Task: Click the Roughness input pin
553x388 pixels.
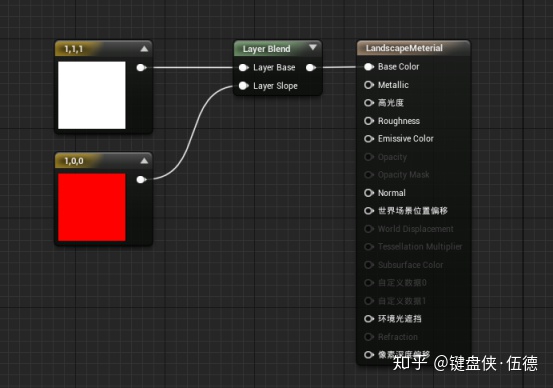Action: point(369,121)
